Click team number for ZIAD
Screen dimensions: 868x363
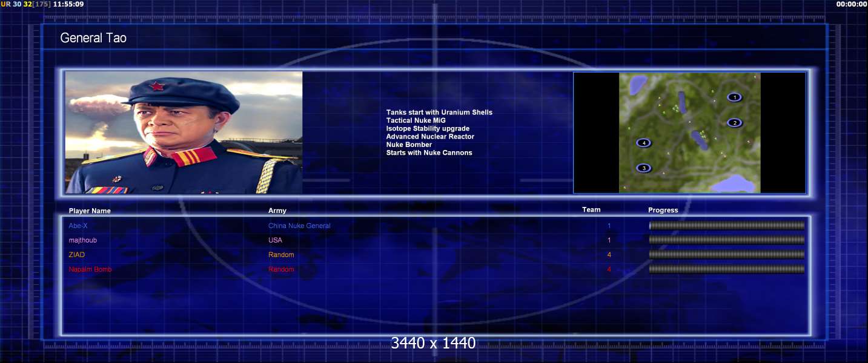[x=609, y=255]
